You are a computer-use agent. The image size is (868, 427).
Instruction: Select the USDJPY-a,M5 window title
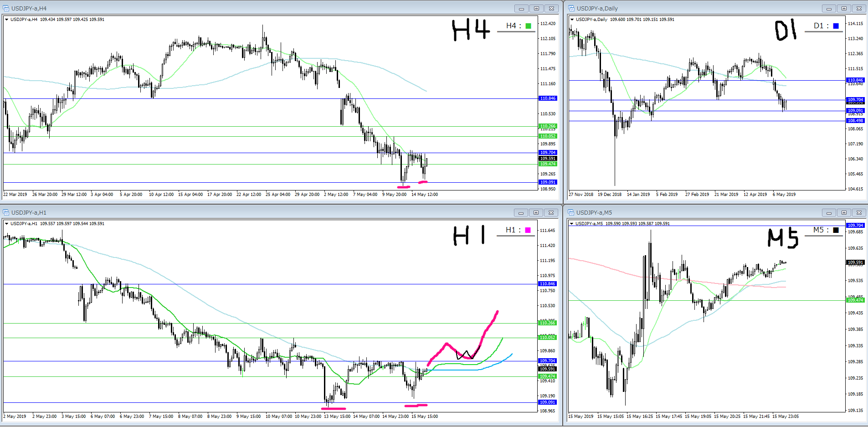tap(594, 212)
